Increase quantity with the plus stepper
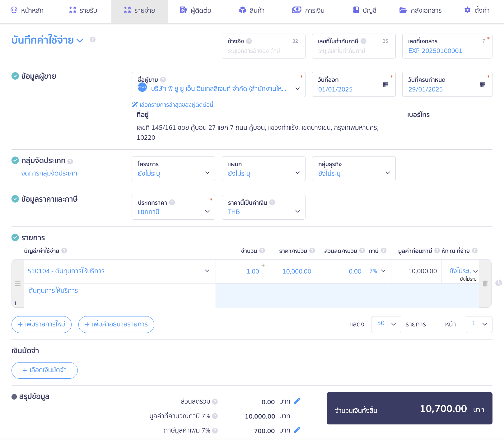 click(x=263, y=265)
